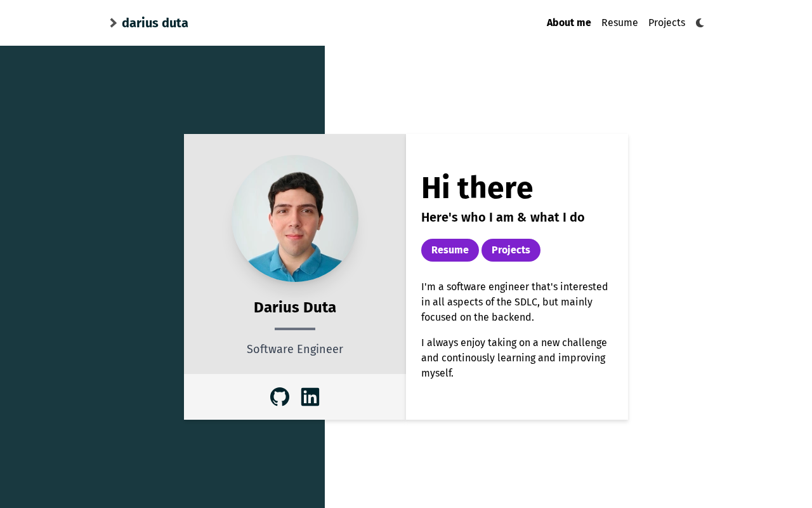Open the Projects page from the top navigation

click(667, 23)
